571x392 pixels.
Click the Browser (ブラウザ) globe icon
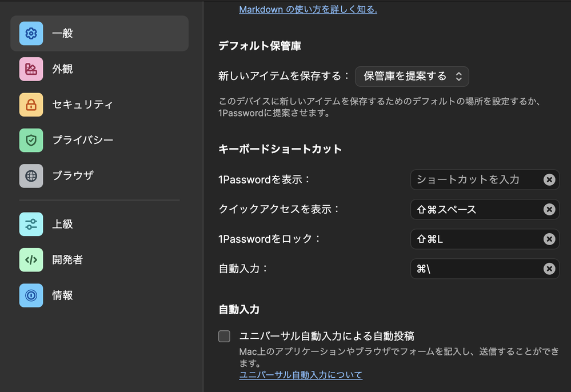click(x=31, y=175)
